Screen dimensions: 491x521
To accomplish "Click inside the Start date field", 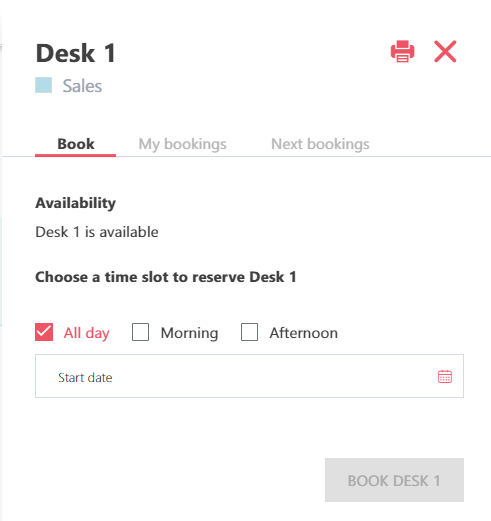I will [249, 376].
